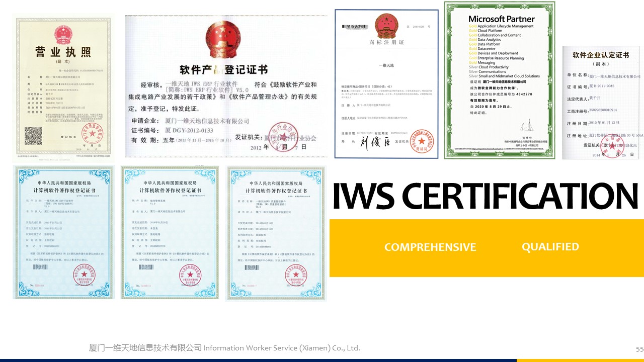Click the Gold Application Lifecycle Management line
Image resolution: width=644 pixels, height=362 pixels.
(501, 26)
